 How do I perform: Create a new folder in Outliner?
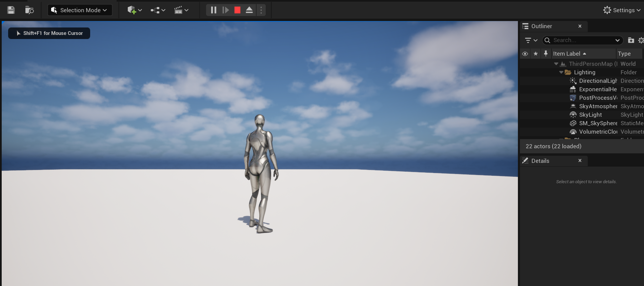click(x=631, y=40)
